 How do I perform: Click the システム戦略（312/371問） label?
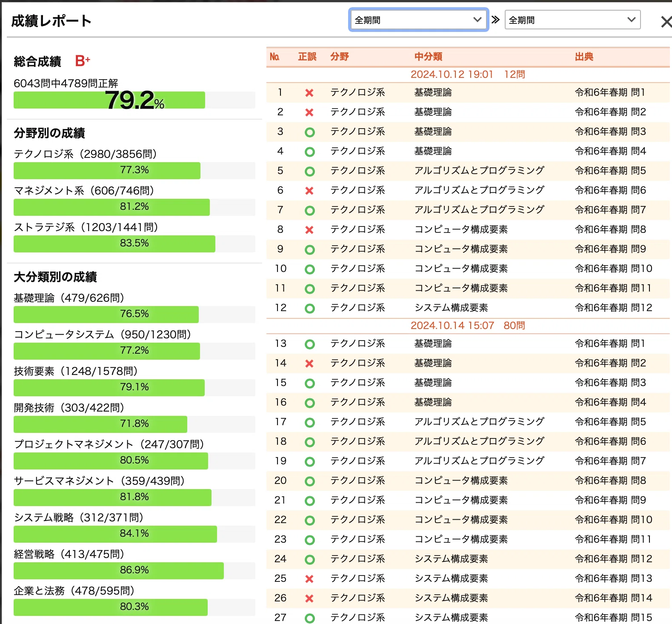79,518
